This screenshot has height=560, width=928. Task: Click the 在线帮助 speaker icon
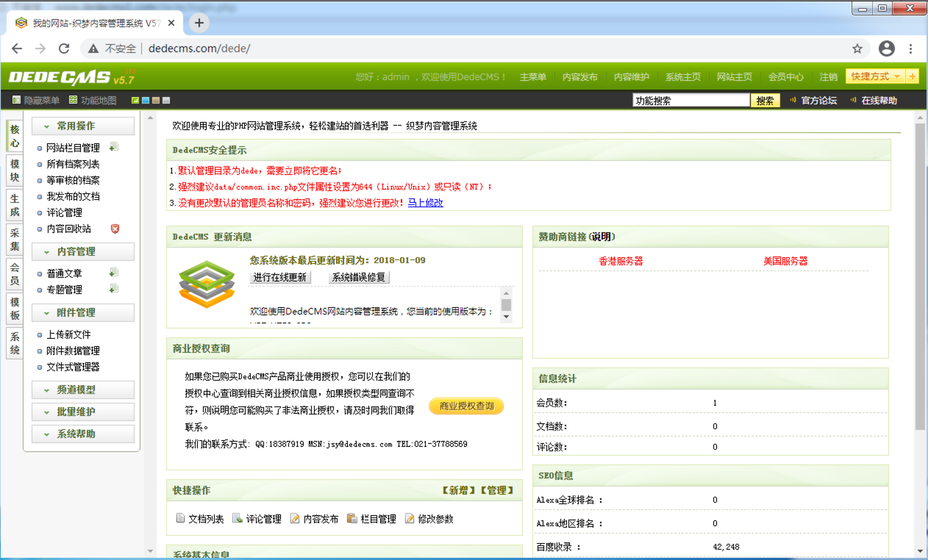point(853,100)
